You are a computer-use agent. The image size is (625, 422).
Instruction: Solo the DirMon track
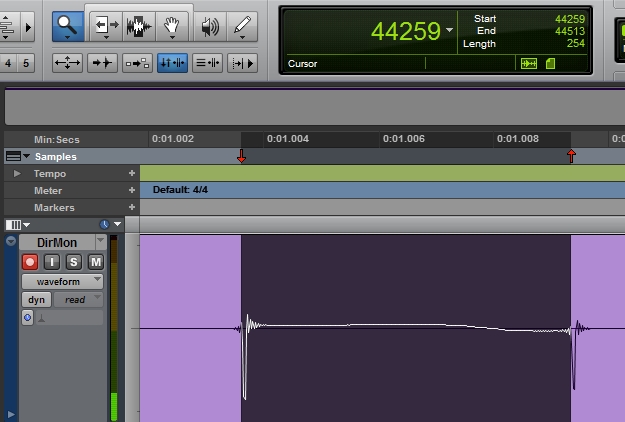pyautogui.click(x=74, y=262)
